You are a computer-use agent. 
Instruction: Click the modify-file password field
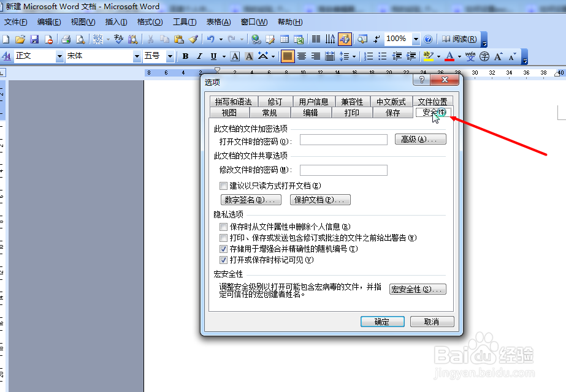tap(343, 170)
